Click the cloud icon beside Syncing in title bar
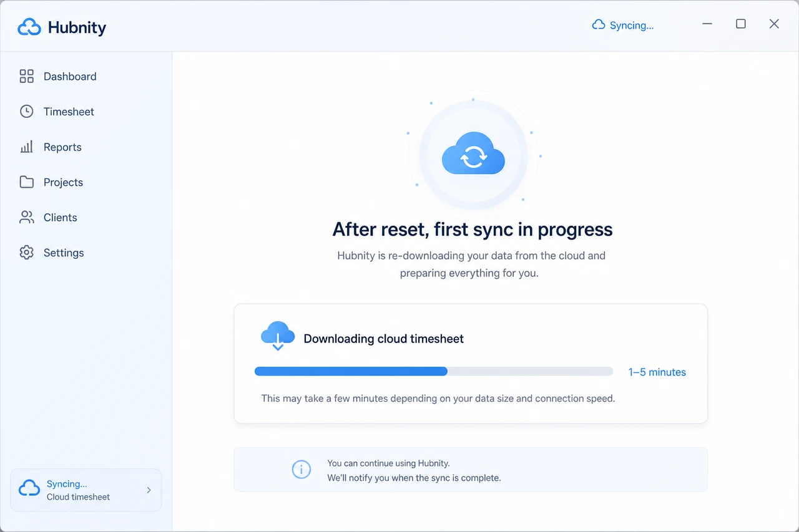 point(599,25)
